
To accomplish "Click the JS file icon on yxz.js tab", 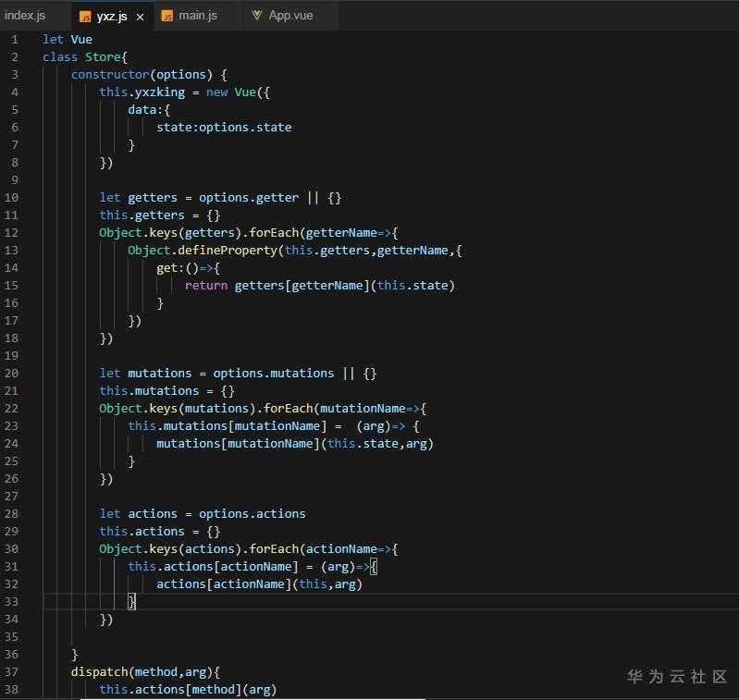I will point(85,17).
